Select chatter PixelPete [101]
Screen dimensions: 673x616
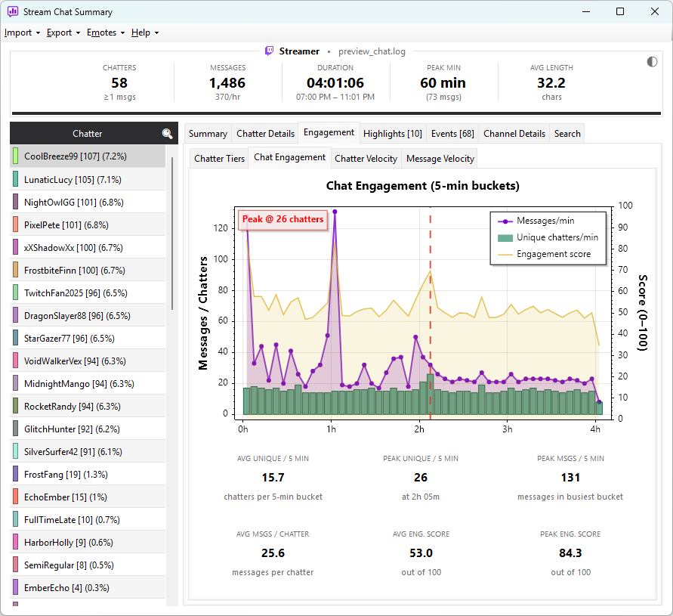[88, 225]
